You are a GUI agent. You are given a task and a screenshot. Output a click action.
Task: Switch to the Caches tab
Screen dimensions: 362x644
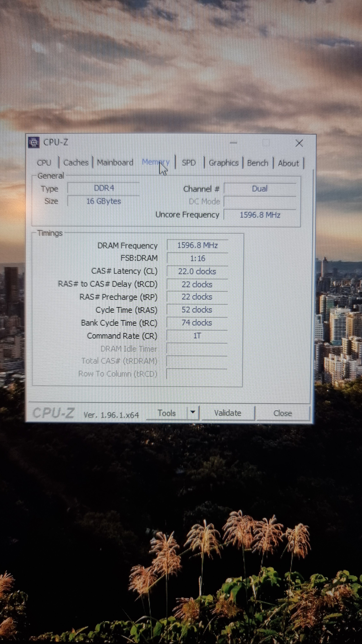(76, 163)
